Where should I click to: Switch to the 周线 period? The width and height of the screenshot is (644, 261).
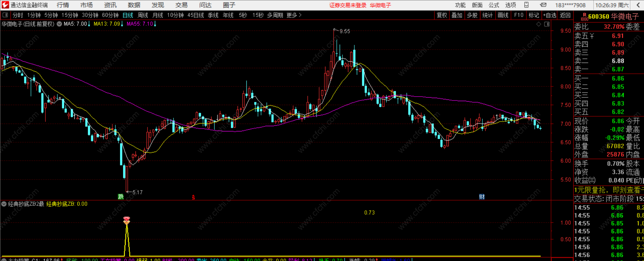click(143, 15)
